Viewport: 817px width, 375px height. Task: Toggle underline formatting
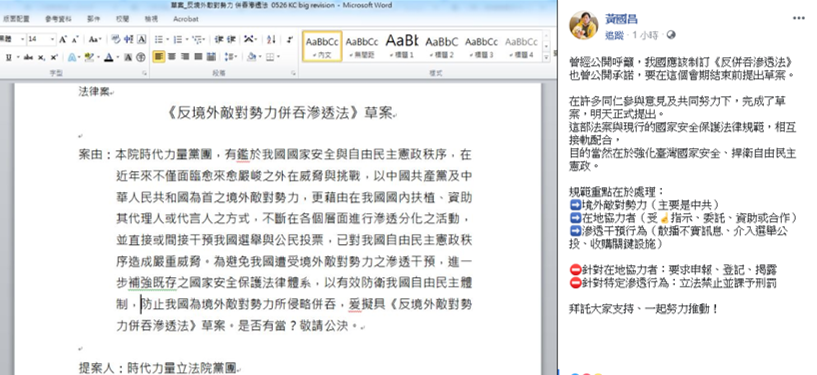pyautogui.click(x=8, y=57)
